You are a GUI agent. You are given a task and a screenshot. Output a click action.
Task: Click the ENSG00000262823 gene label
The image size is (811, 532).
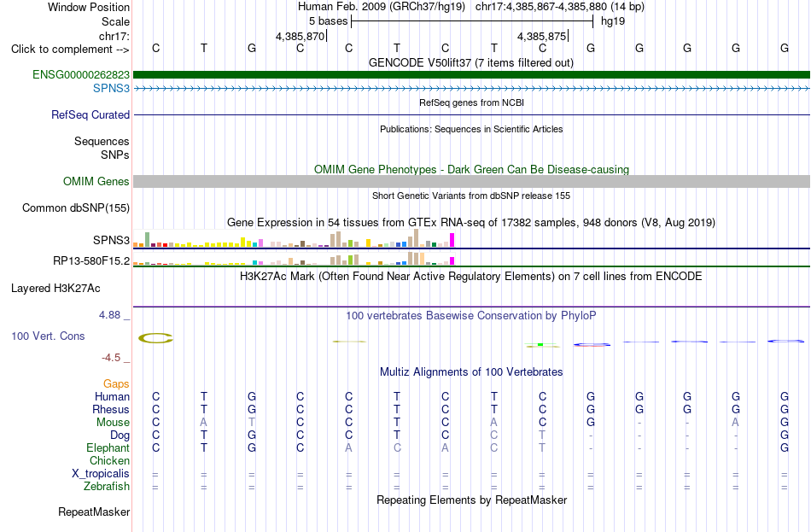(x=81, y=74)
